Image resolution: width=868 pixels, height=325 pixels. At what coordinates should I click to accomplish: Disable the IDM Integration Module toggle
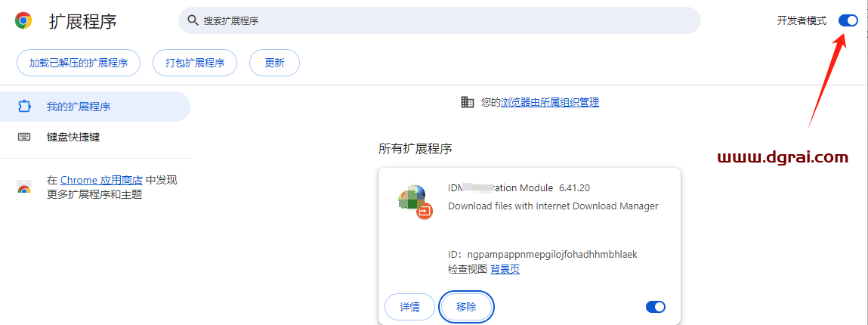[656, 307]
